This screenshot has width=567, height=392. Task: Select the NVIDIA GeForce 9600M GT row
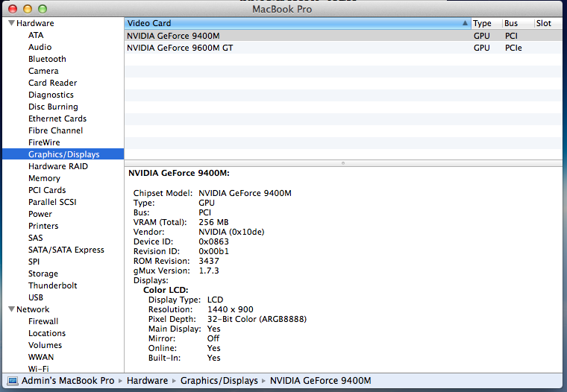pyautogui.click(x=343, y=48)
